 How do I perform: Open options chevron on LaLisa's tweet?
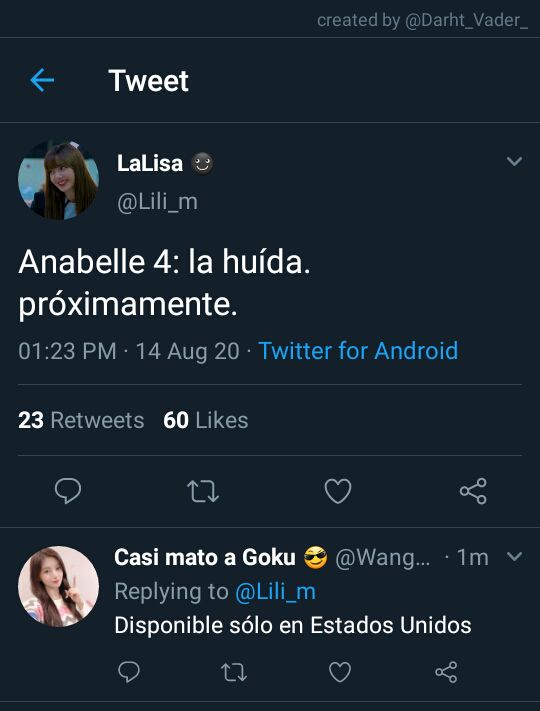514,161
